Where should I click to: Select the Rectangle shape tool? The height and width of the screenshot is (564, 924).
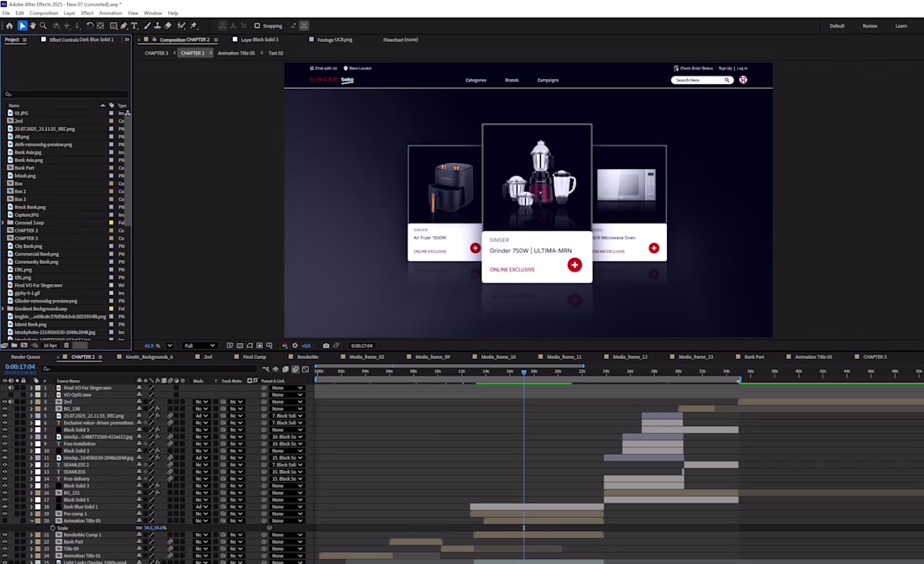pyautogui.click(x=113, y=26)
